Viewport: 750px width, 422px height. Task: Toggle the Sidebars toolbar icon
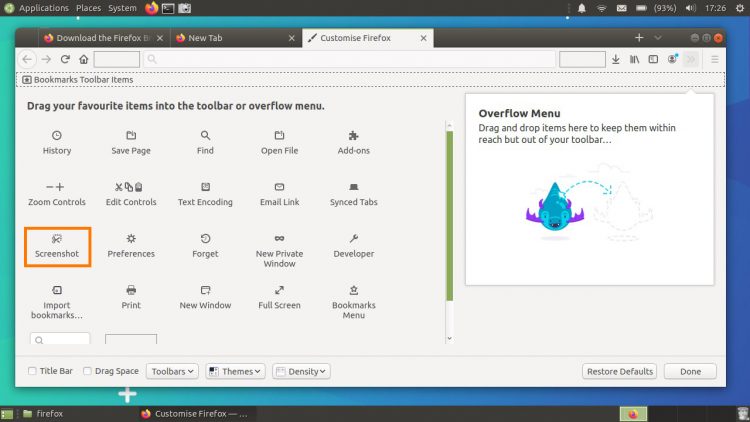pyautogui.click(x=653, y=59)
